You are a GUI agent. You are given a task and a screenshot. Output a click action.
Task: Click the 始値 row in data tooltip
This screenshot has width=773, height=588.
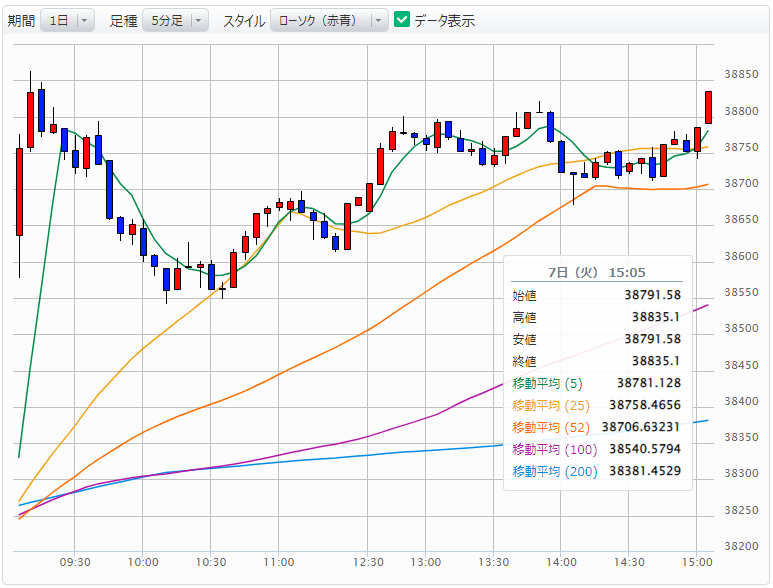coord(596,295)
